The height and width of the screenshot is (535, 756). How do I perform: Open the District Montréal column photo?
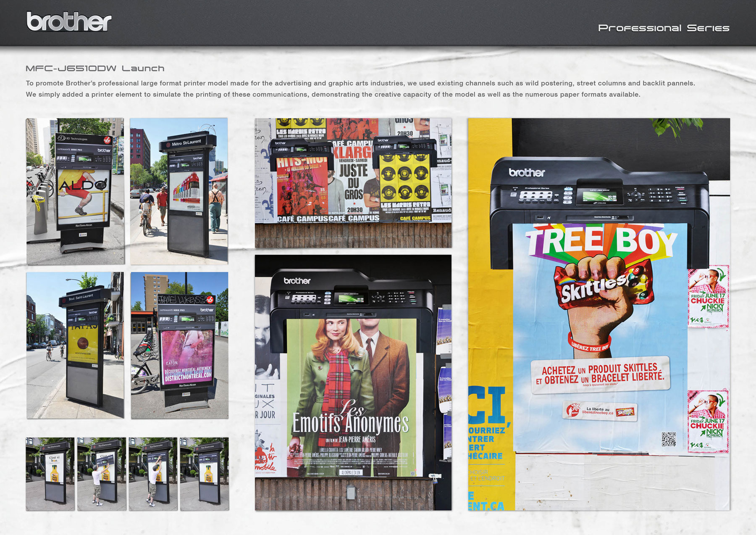pos(179,345)
